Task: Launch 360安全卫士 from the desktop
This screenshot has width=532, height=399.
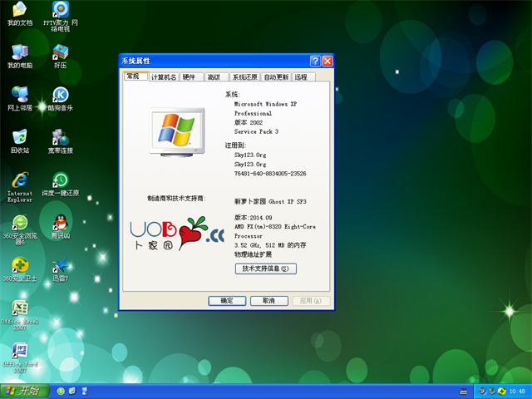Action: point(19,265)
